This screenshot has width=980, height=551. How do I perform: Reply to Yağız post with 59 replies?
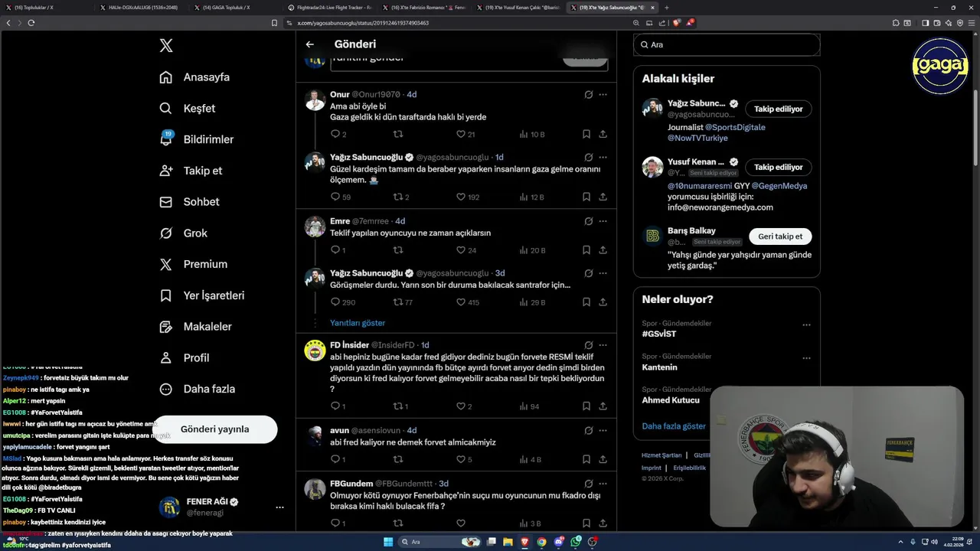(340, 197)
